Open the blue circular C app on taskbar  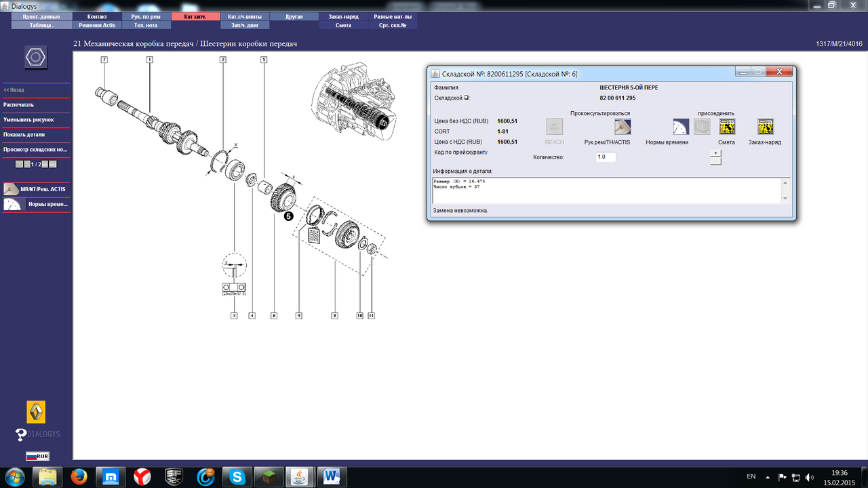pyautogui.click(x=205, y=477)
